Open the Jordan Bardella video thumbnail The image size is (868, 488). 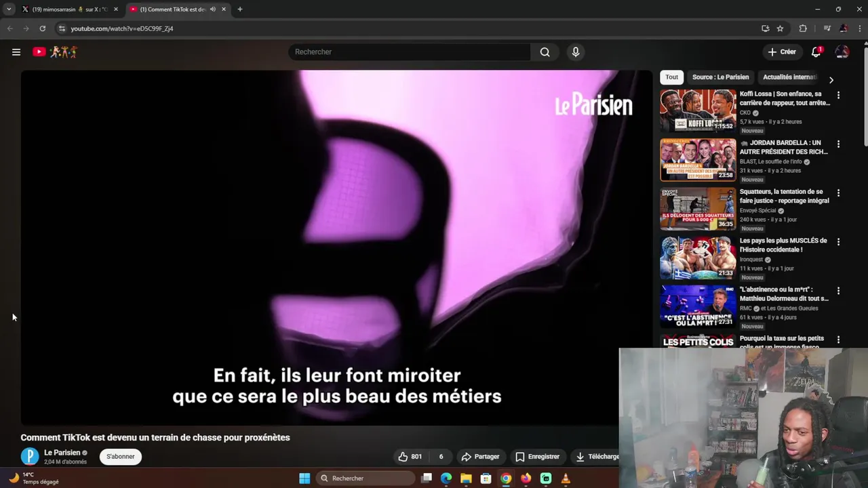coord(698,159)
